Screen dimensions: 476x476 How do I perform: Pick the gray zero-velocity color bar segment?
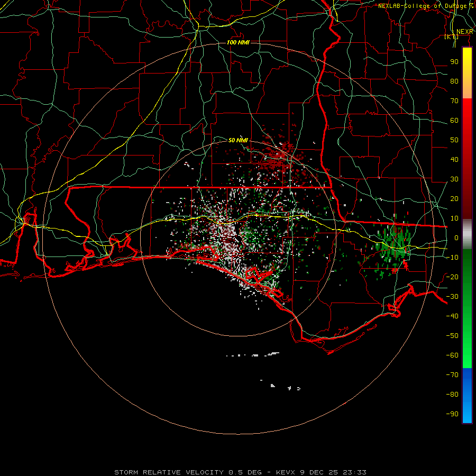(x=467, y=234)
